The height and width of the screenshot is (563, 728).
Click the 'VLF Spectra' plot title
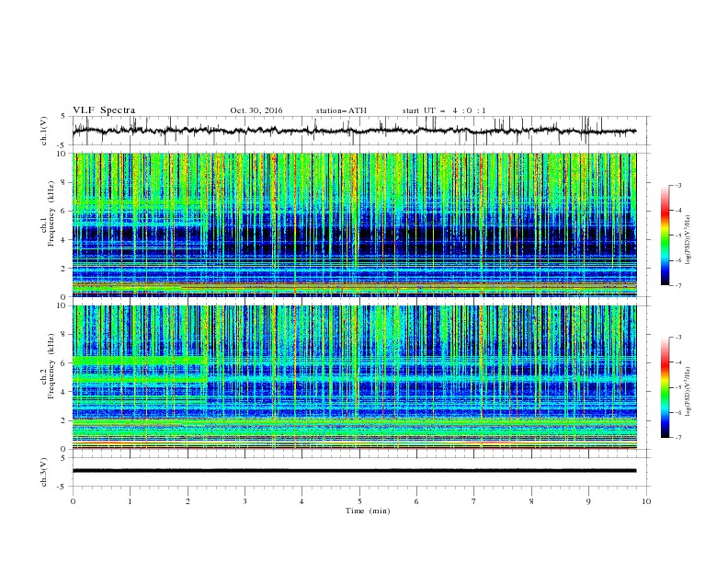coord(104,110)
